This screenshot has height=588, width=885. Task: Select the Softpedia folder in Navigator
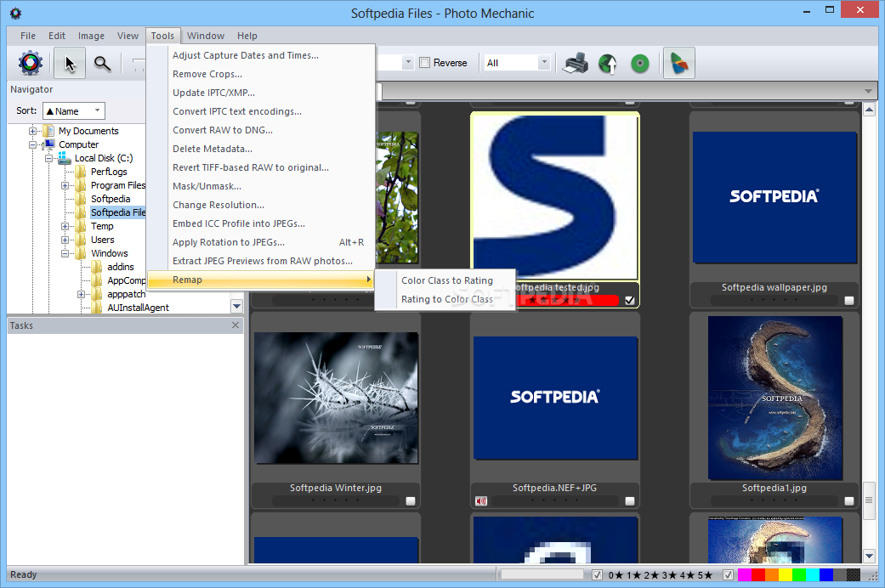tap(111, 199)
